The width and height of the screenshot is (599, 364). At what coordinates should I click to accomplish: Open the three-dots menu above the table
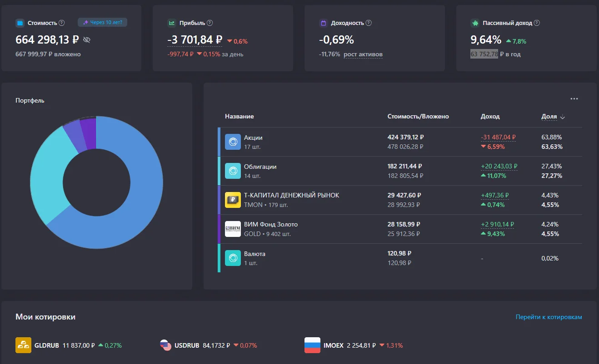click(x=574, y=99)
